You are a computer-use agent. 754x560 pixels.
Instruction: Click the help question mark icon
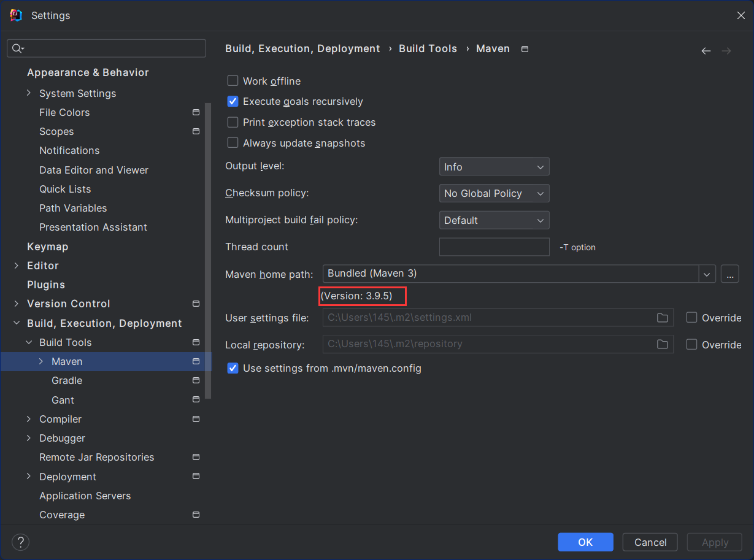20,542
